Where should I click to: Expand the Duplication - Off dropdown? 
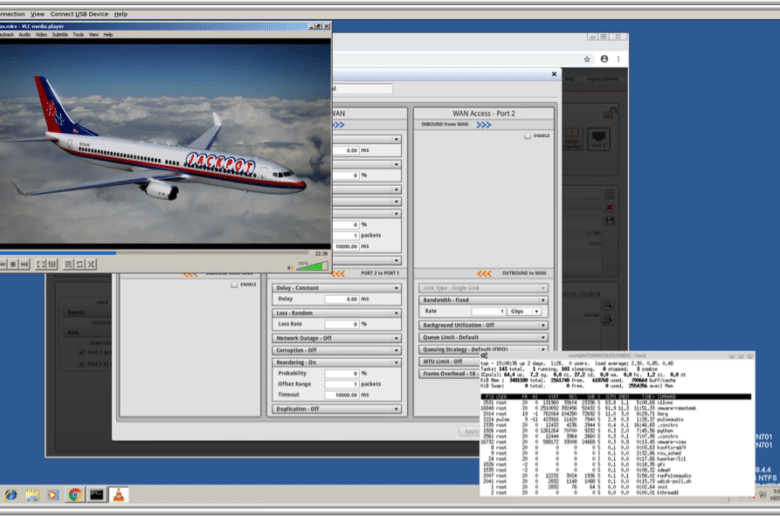tap(337, 409)
